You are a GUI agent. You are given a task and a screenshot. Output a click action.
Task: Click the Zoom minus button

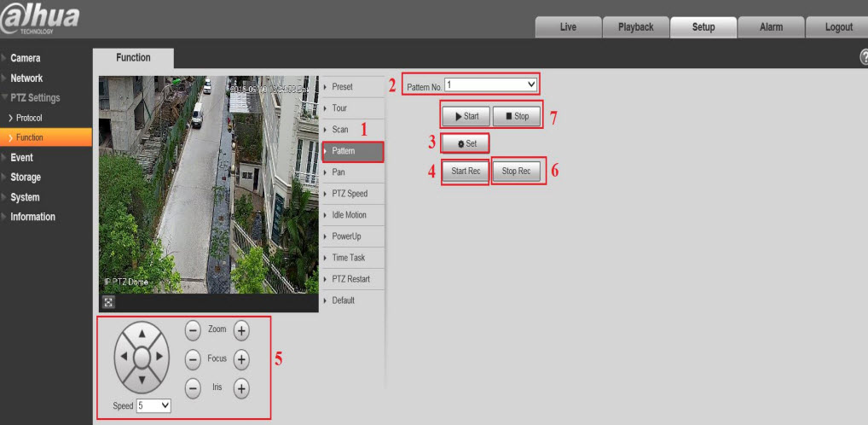pos(193,330)
